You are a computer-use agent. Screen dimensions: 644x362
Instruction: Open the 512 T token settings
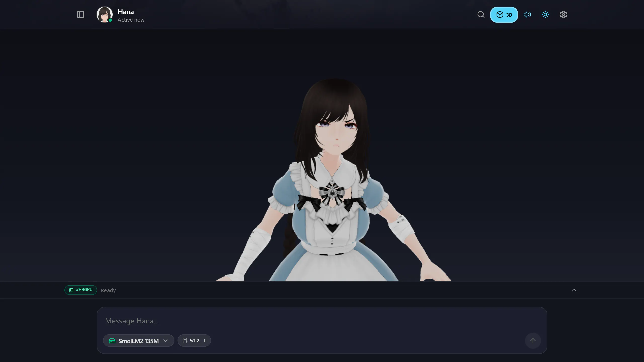tap(194, 341)
